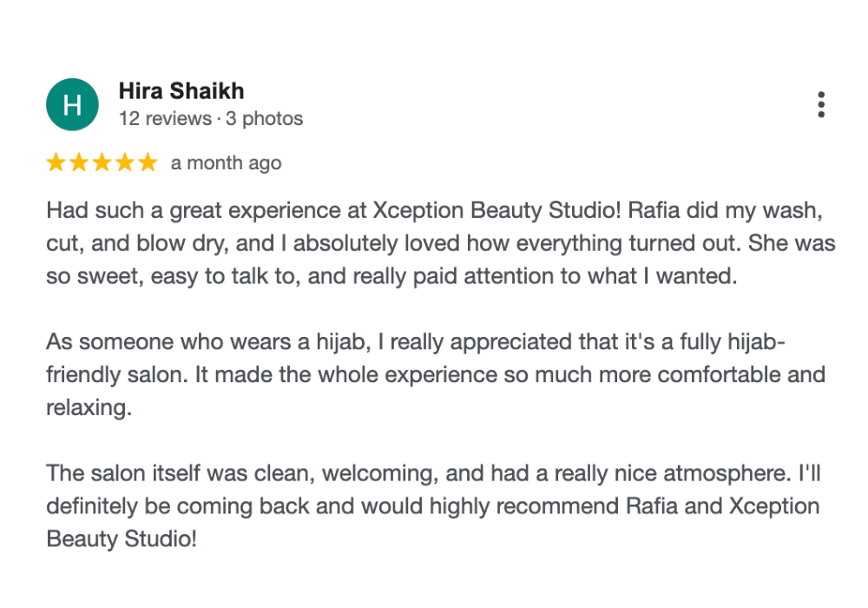Click the green H profile avatar
The width and height of the screenshot is (868, 608).
click(73, 104)
